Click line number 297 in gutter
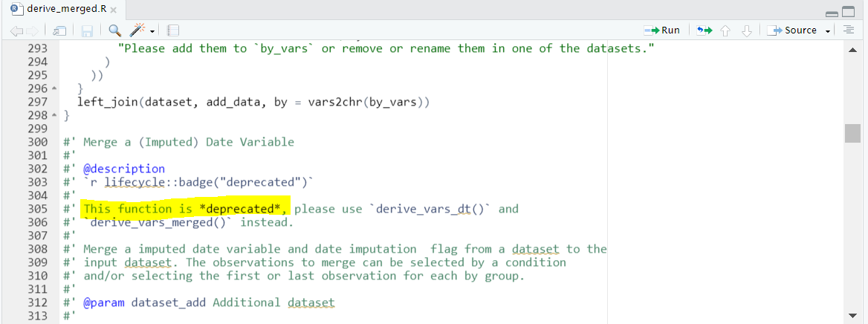The image size is (868, 324). click(38, 102)
